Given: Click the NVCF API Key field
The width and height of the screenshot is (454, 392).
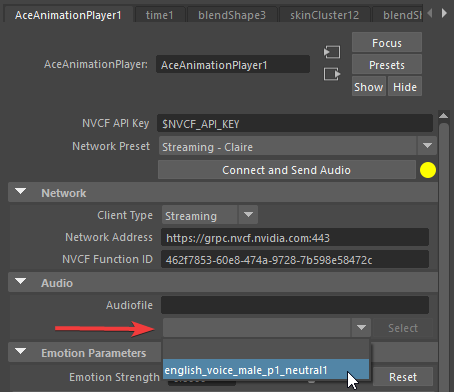Looking at the screenshot, I should 295,123.
